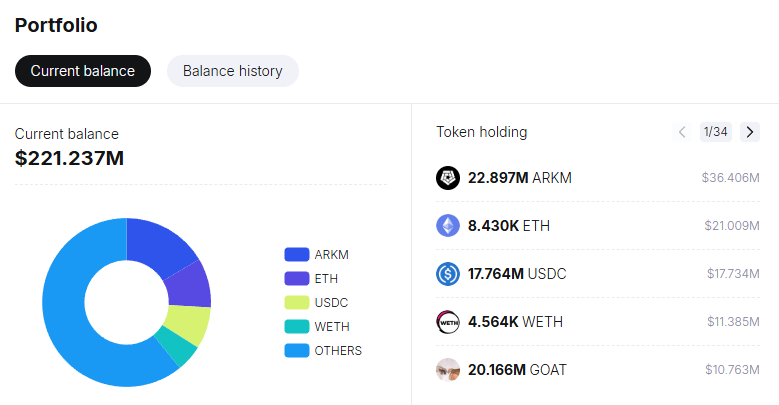Click the GOAT token icon
This screenshot has width=779, height=405.
pyautogui.click(x=448, y=370)
